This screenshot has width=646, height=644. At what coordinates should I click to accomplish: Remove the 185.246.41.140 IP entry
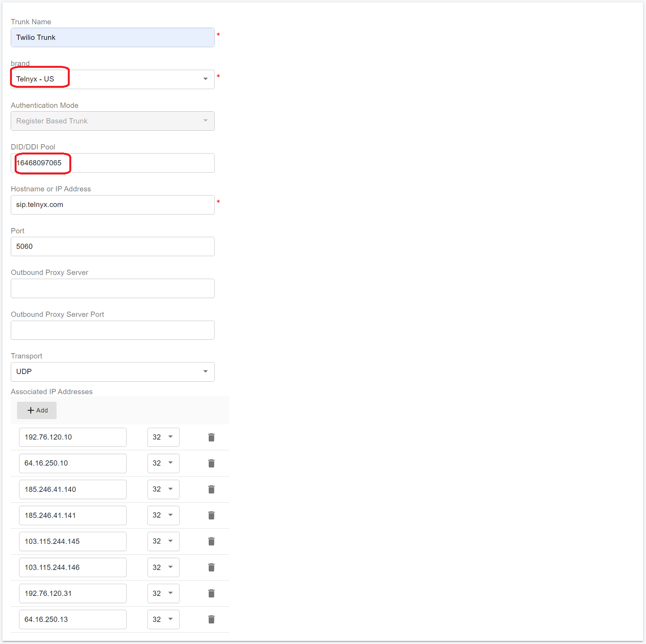click(x=211, y=489)
